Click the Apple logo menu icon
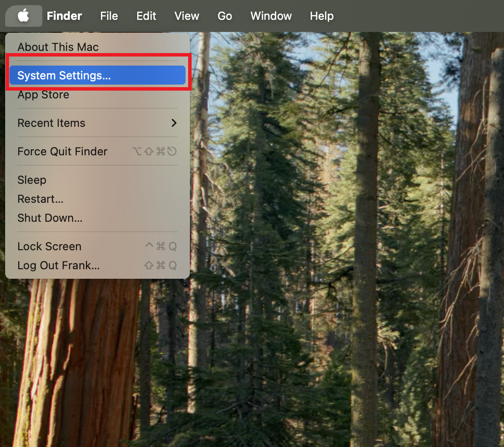The width and height of the screenshot is (504, 447). [23, 16]
